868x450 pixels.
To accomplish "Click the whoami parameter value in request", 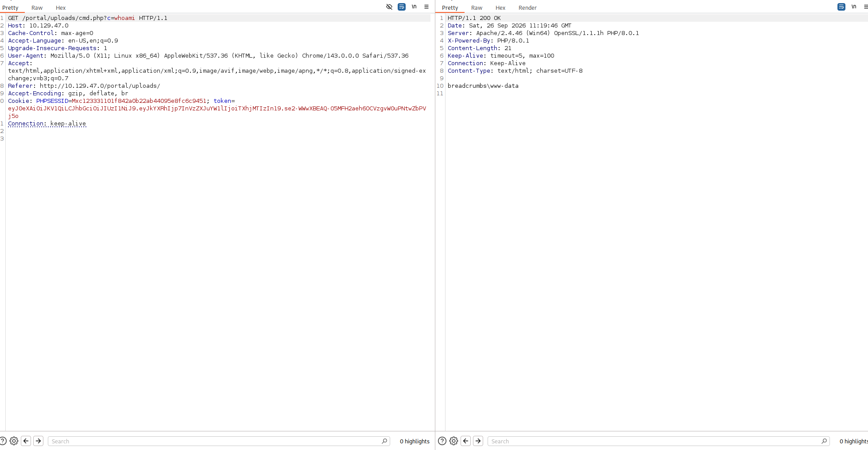I will coord(124,18).
